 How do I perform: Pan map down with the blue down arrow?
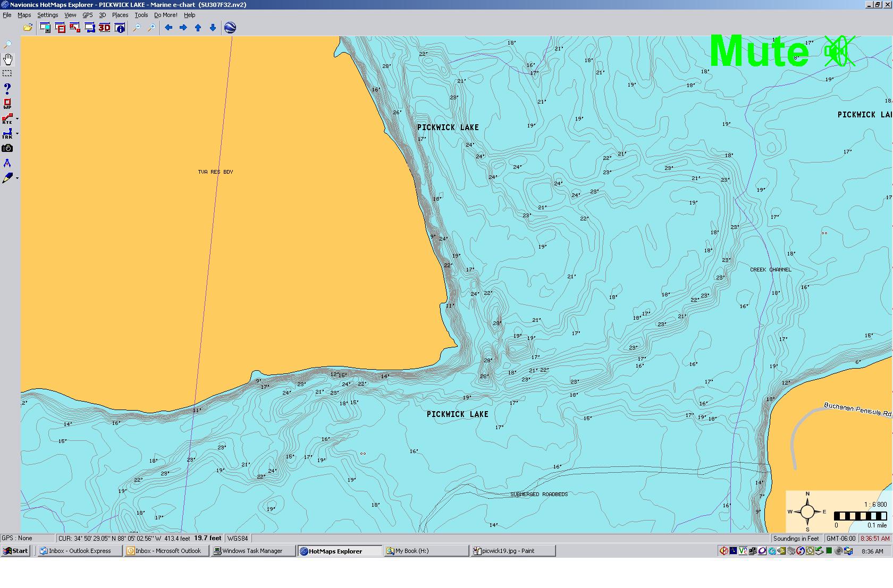[x=213, y=28]
